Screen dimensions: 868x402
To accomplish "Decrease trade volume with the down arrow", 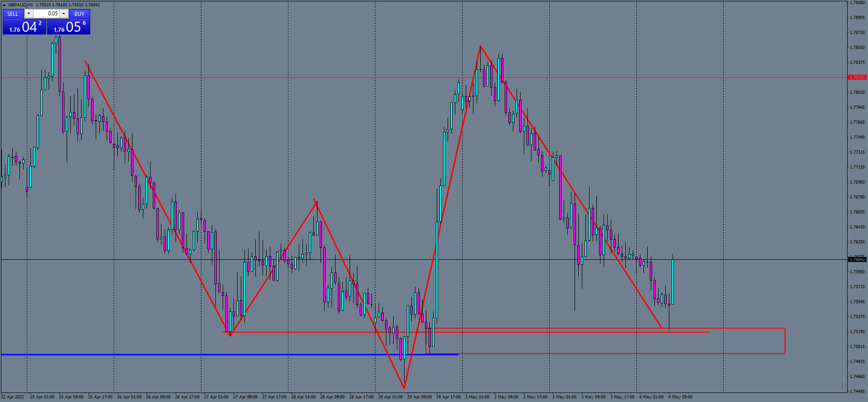I will (x=29, y=14).
